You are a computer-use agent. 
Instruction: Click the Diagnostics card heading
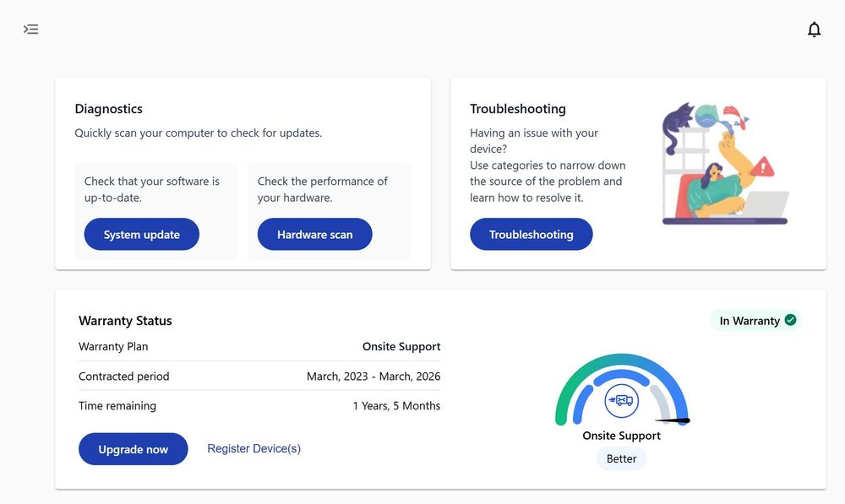click(x=108, y=109)
